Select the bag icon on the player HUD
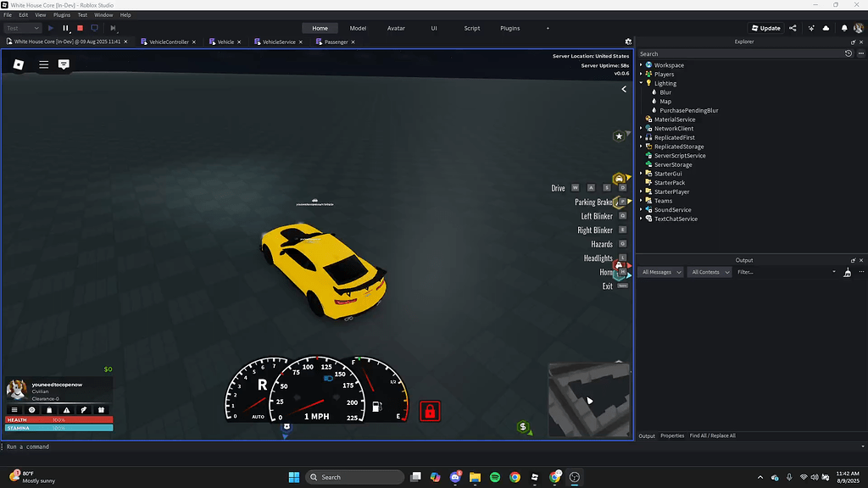Viewport: 868px width, 488px height. coord(49,410)
